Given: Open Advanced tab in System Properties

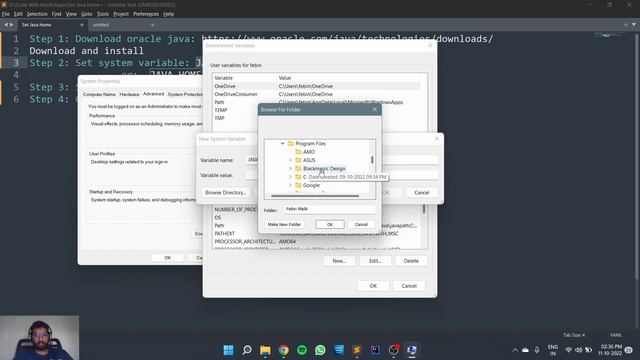Looking at the screenshot, I should (153, 94).
